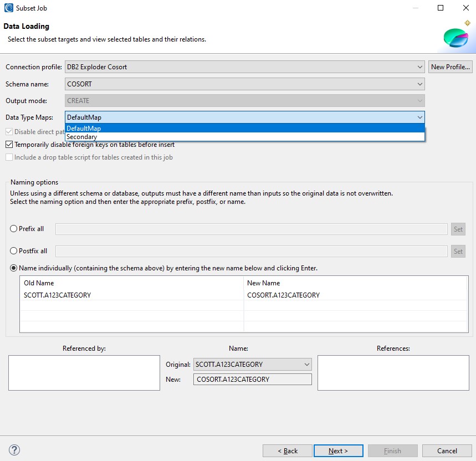Screen dimensions: 476x461
Task: Select the Prefix all radio button
Action: (x=14, y=229)
